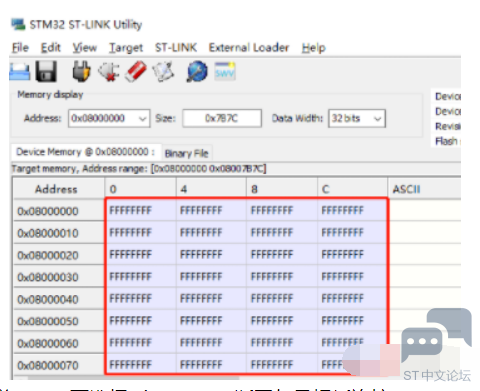The image size is (480, 391).
Task: Open the Target menu
Action: (126, 48)
